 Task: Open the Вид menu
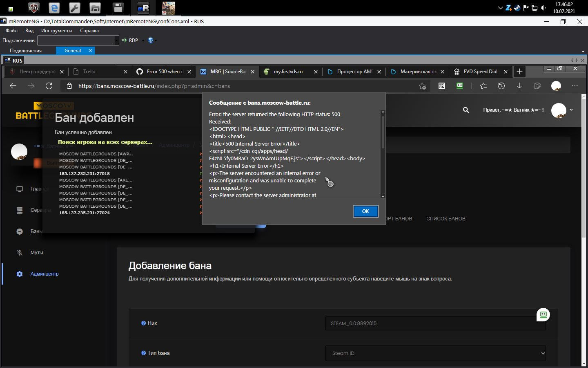pyautogui.click(x=29, y=31)
